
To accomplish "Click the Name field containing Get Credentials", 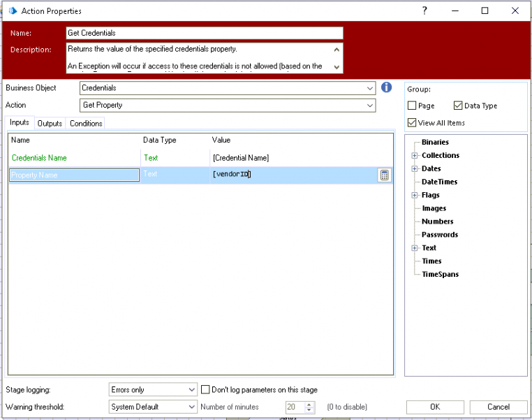I will [x=204, y=33].
